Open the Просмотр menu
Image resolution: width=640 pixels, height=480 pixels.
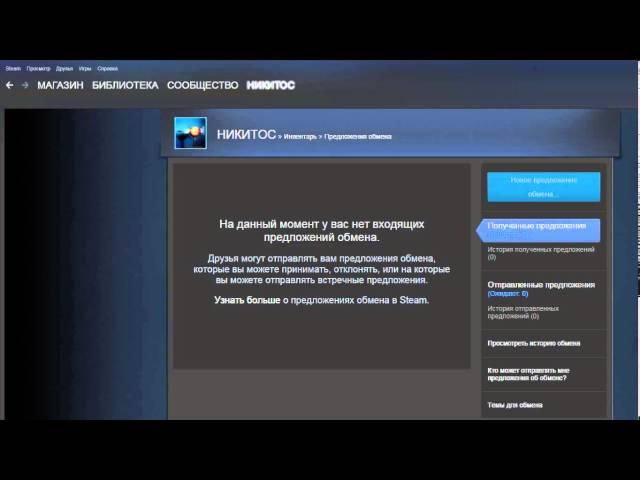click(x=39, y=69)
